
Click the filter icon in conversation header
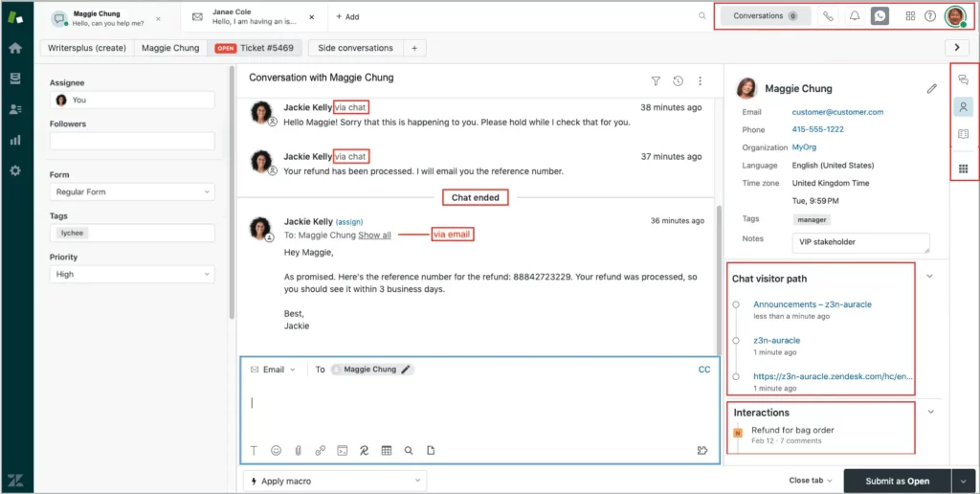656,81
